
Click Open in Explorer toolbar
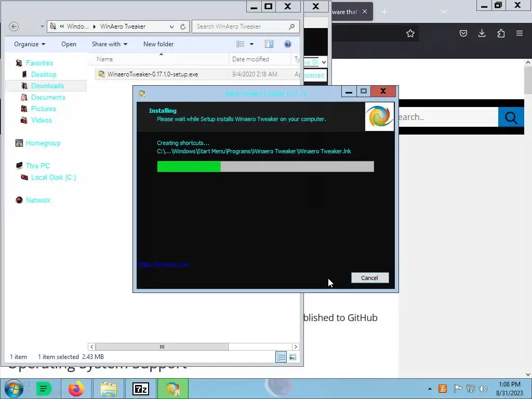(69, 44)
